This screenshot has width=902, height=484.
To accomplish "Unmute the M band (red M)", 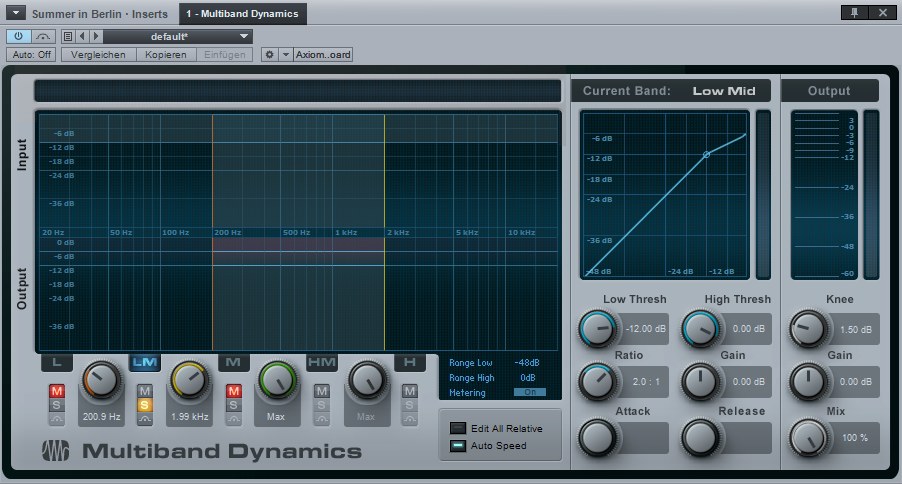I will [x=233, y=391].
